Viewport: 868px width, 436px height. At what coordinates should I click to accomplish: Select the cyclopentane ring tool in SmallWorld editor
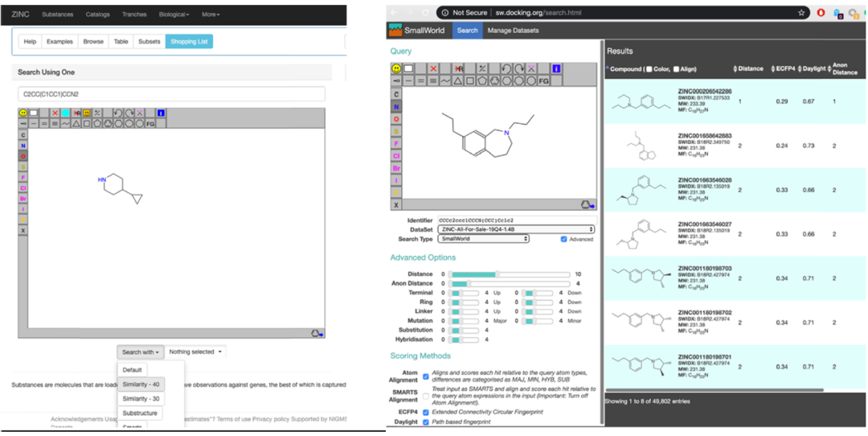point(483,80)
